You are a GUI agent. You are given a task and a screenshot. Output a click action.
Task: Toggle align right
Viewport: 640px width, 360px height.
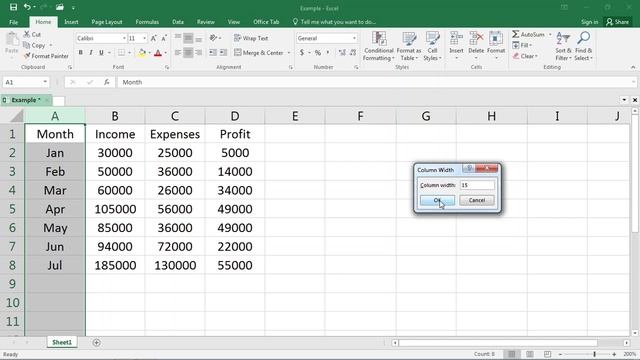pos(199,53)
